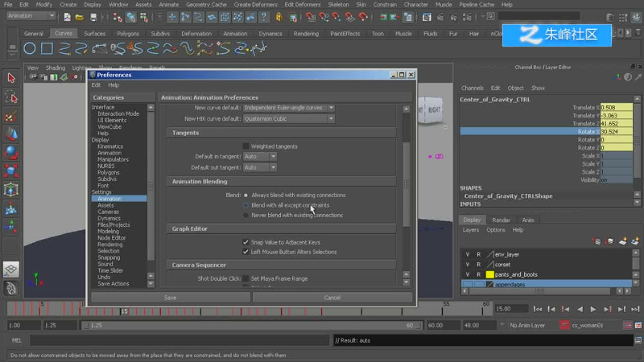The image size is (644, 362).
Task: Select the NURBS square tool on shelf
Action: tap(47, 49)
